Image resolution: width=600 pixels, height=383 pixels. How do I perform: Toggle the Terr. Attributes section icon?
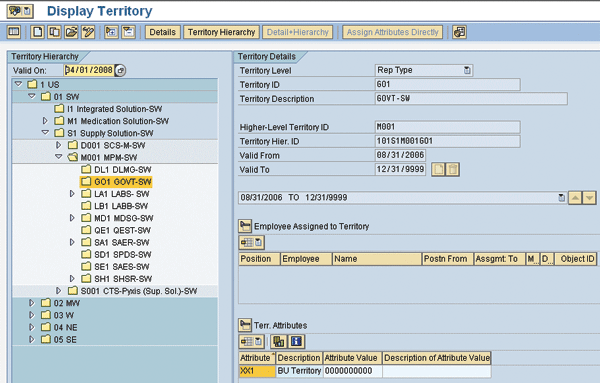click(245, 325)
